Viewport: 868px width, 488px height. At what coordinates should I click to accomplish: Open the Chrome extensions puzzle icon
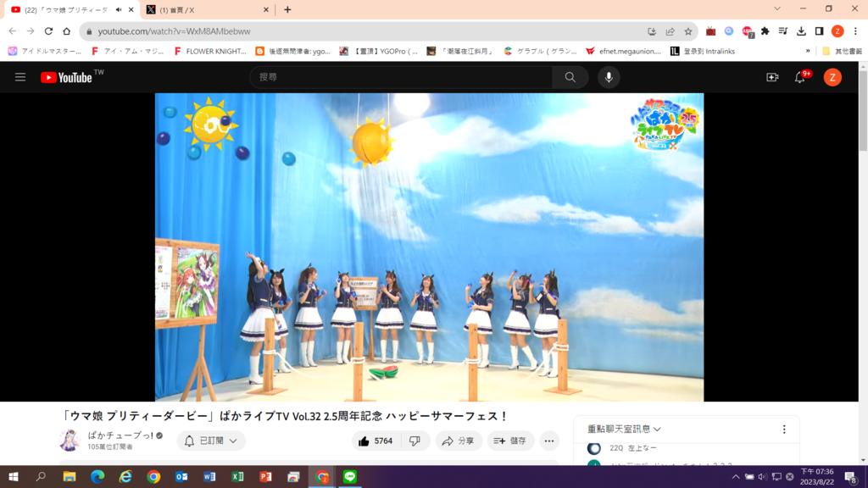pos(765,31)
